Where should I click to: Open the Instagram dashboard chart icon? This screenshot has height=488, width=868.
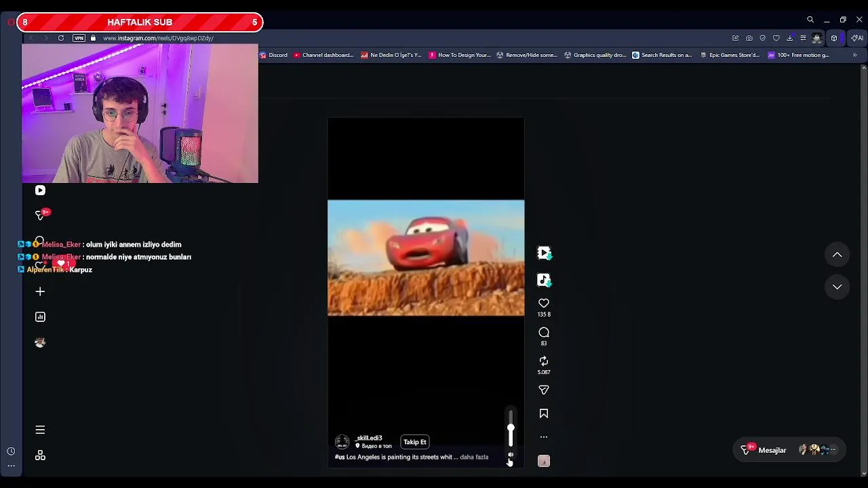tap(40, 317)
